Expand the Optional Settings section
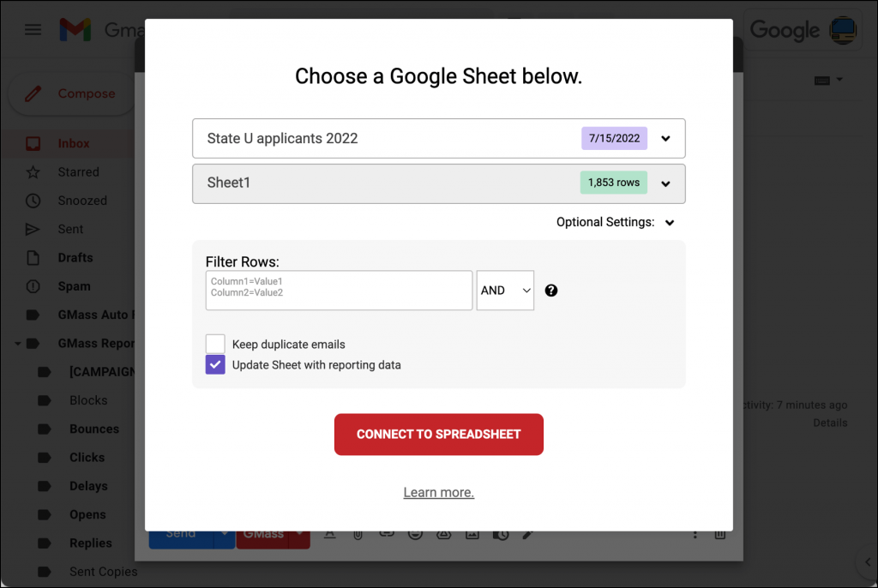 tap(670, 222)
